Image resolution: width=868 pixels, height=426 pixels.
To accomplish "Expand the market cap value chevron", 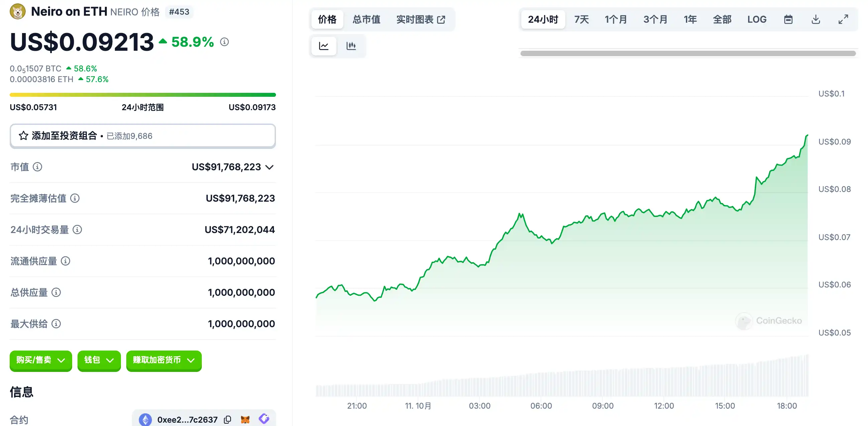I will 269,167.
